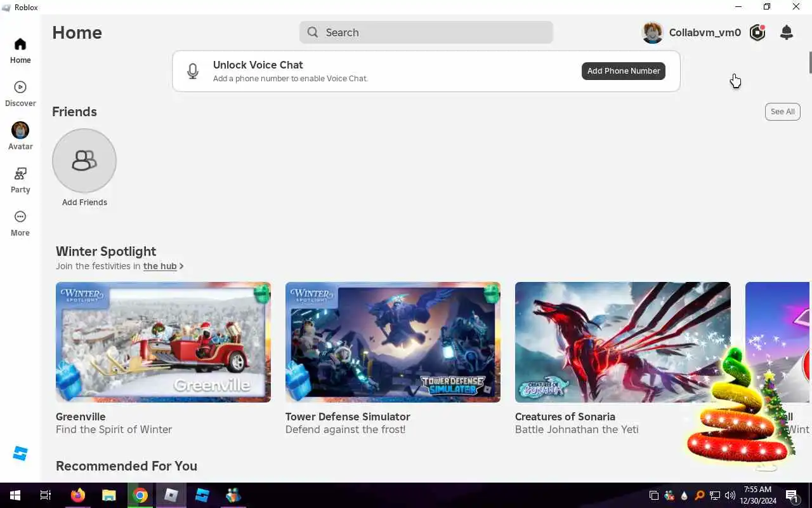Open the Greenville game thumbnail

[163, 342]
